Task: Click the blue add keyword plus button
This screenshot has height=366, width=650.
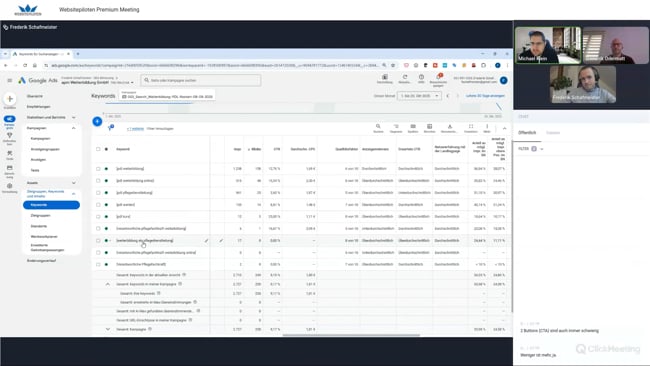Action: [97, 121]
